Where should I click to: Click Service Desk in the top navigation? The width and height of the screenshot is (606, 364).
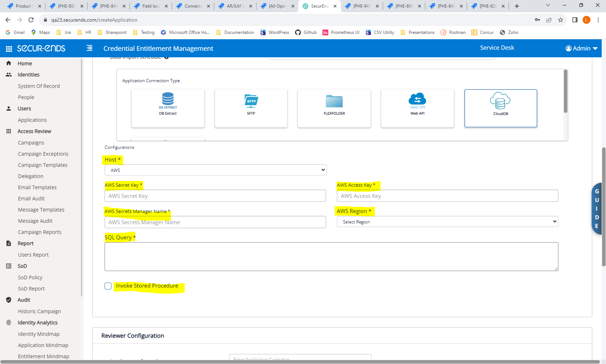point(497,47)
